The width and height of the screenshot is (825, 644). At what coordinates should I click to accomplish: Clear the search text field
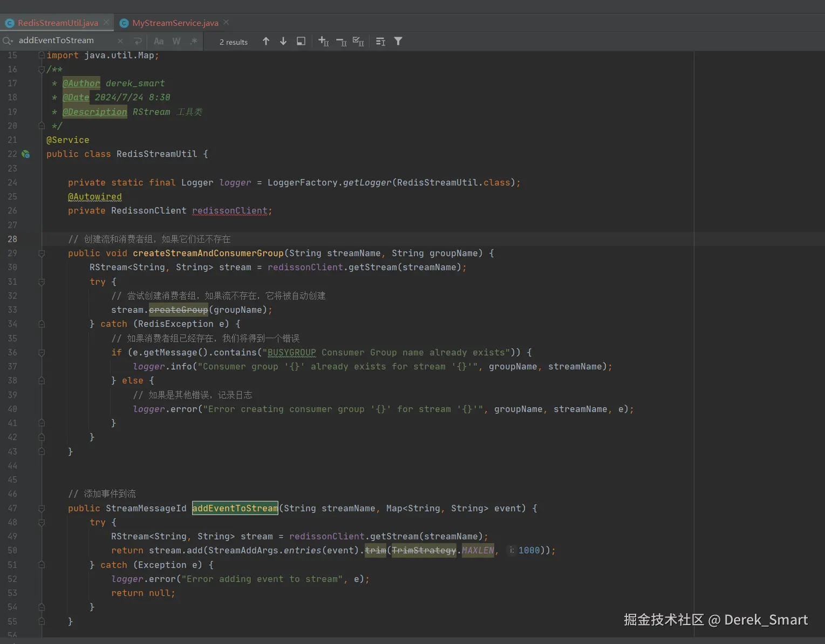(x=120, y=41)
